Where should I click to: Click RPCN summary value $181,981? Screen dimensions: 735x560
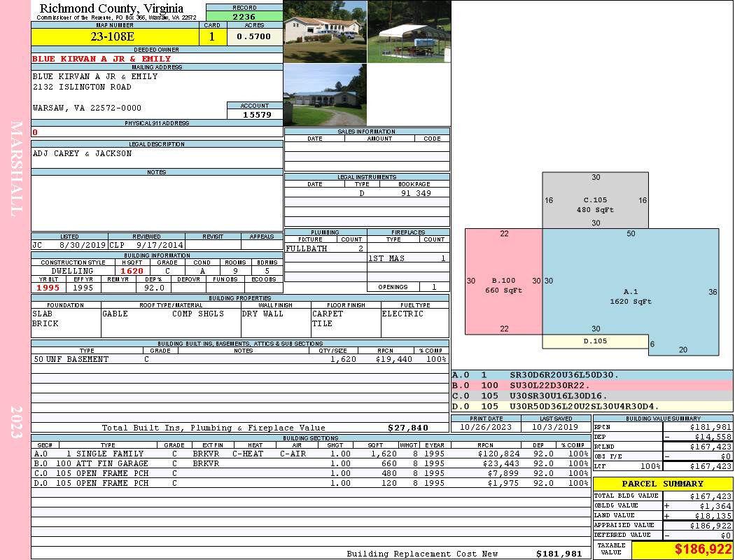click(x=710, y=428)
